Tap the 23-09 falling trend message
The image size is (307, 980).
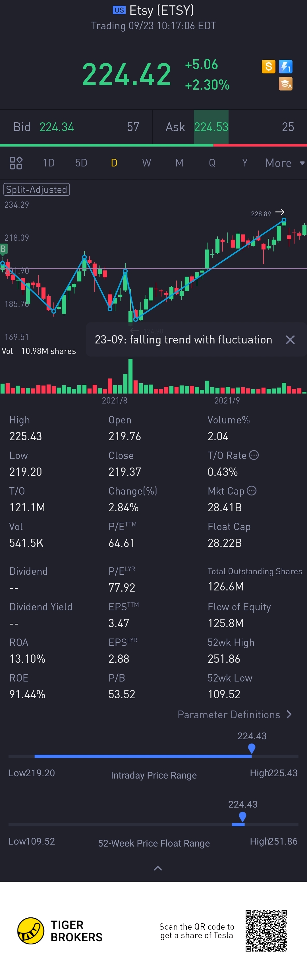coord(184,340)
